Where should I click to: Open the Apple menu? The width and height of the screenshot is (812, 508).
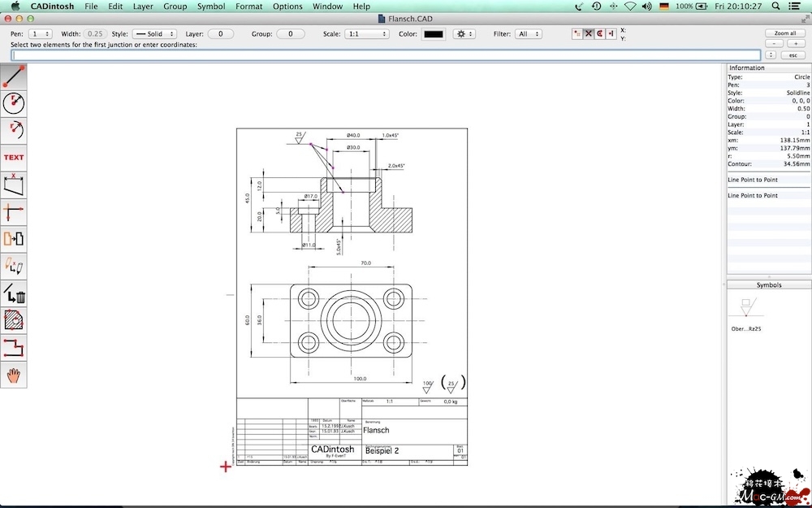click(x=15, y=7)
